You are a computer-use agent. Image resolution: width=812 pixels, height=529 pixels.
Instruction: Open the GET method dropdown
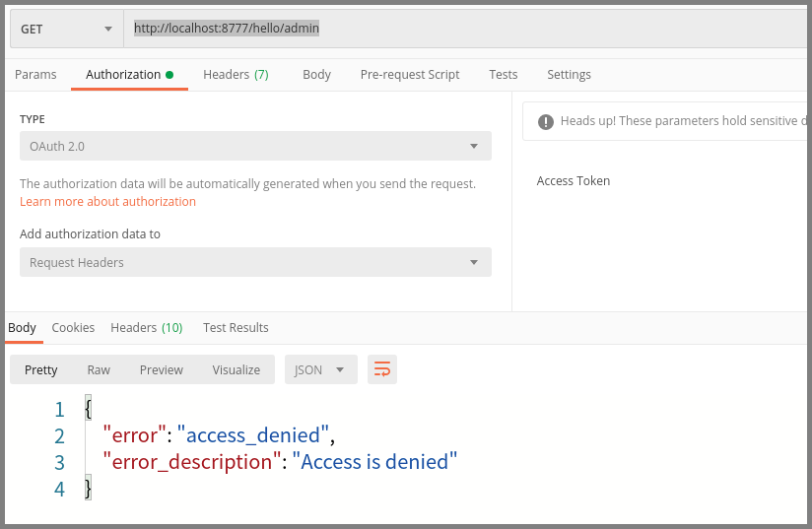pyautogui.click(x=67, y=29)
